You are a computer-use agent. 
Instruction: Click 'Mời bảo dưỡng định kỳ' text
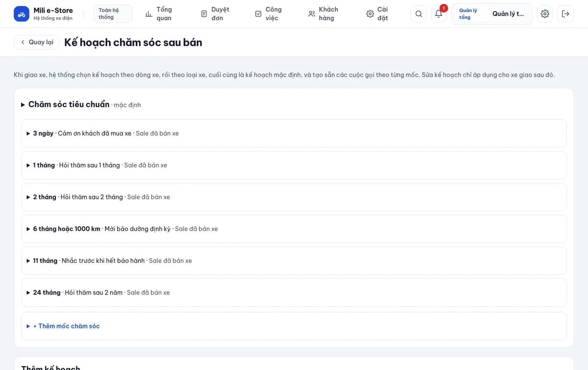tap(138, 229)
